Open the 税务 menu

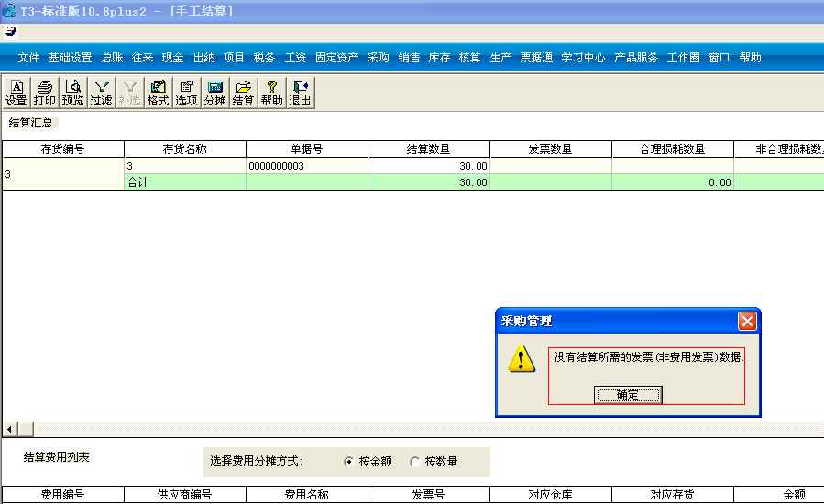point(264,58)
